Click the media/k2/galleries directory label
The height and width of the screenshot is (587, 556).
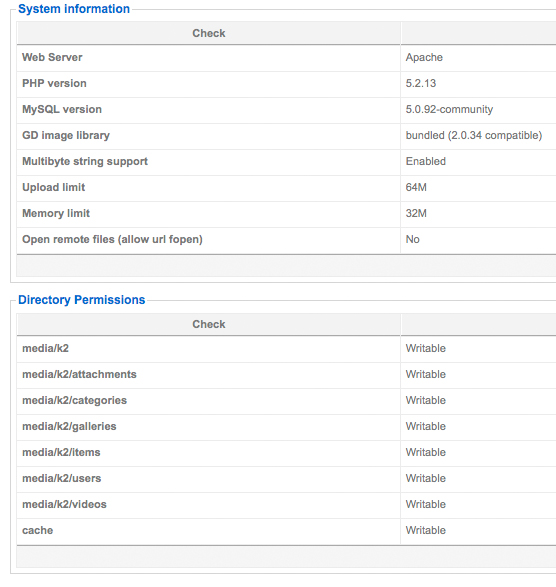click(x=69, y=426)
